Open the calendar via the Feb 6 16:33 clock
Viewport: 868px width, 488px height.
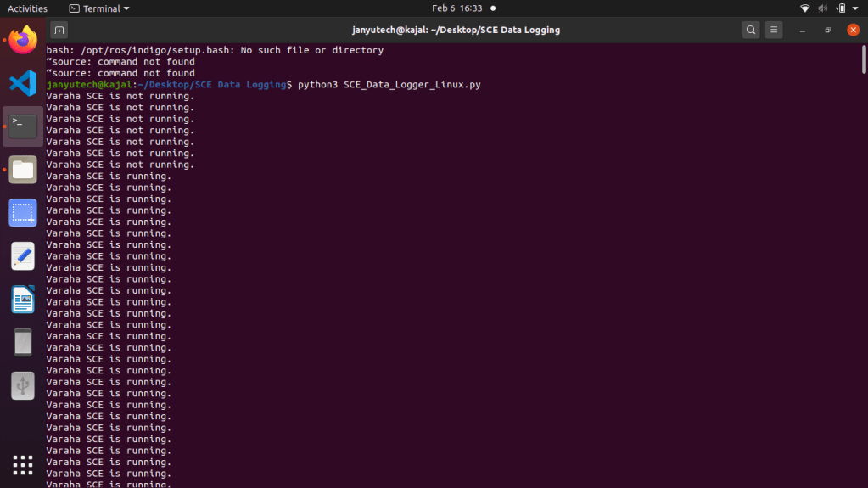pos(456,8)
